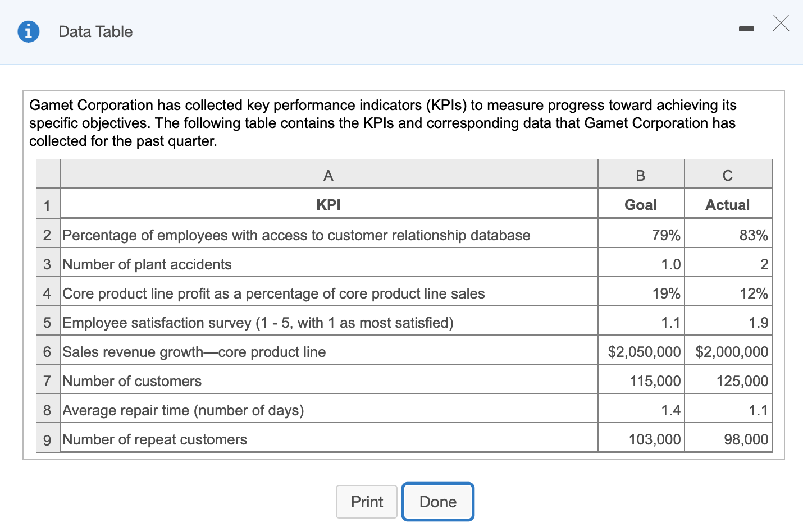The image size is (803, 532).
Task: Click row number 5 in the table
Action: (47, 322)
